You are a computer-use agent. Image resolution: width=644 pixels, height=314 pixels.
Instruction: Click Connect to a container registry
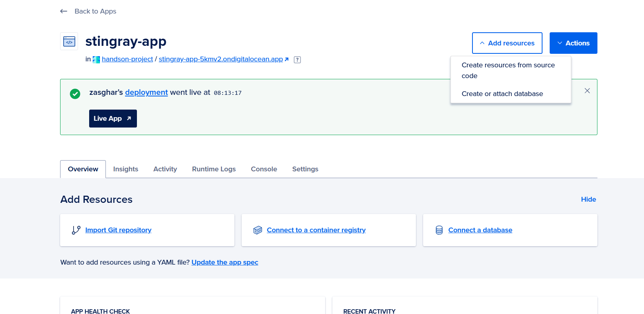pos(316,230)
